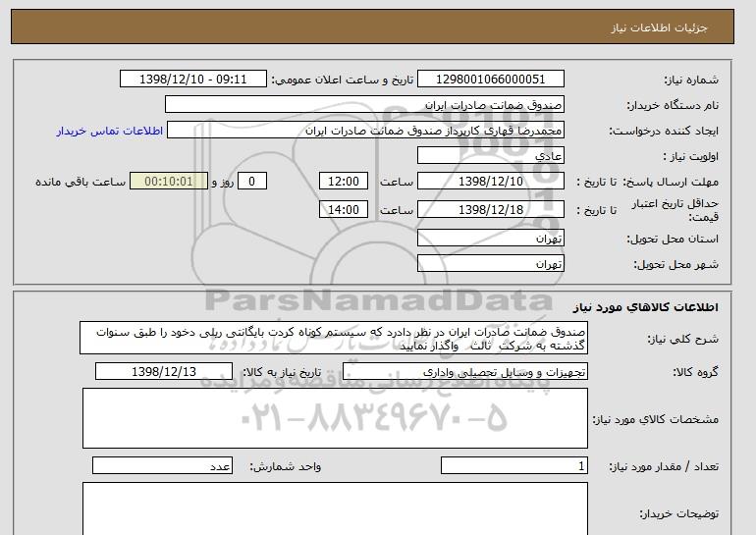Select the اطلاعات کالاهای مورد نیاز section heading

pos(646,307)
